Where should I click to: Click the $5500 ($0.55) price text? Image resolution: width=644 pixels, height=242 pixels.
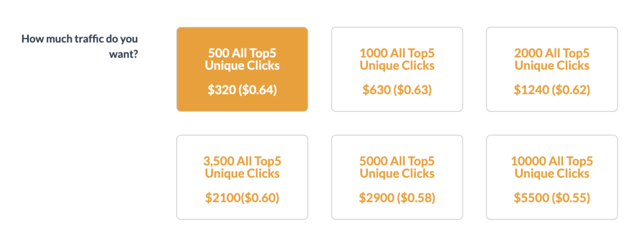tap(552, 198)
